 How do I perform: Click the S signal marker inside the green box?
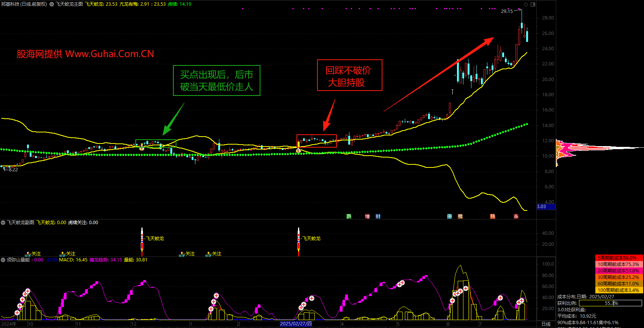point(142,148)
